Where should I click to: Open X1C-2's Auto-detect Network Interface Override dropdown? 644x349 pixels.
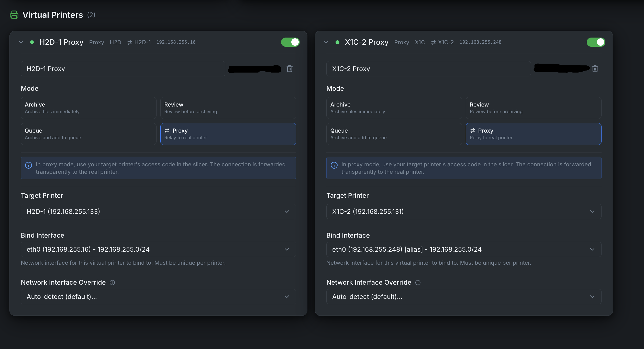(x=463, y=297)
